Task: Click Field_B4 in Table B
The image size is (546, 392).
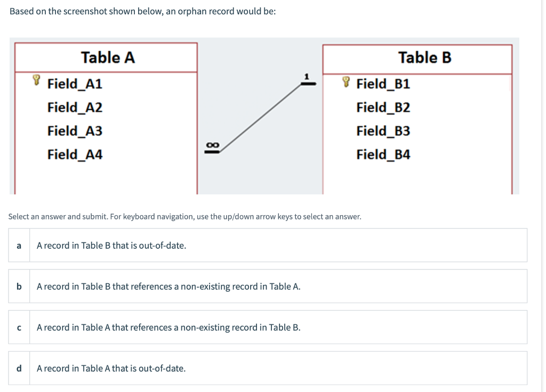Action: click(383, 154)
